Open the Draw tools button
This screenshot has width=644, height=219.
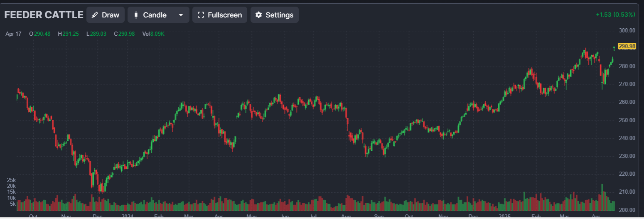click(106, 15)
